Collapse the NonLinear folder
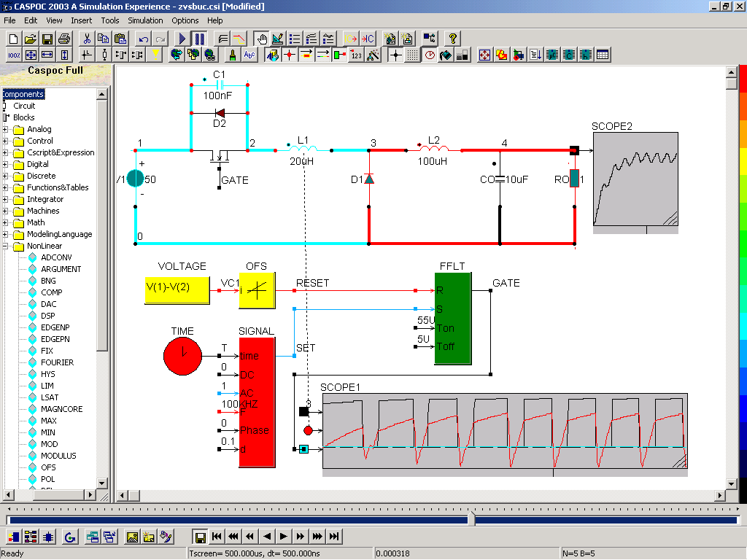Viewport: 747px width, 560px height. pyautogui.click(x=5, y=246)
